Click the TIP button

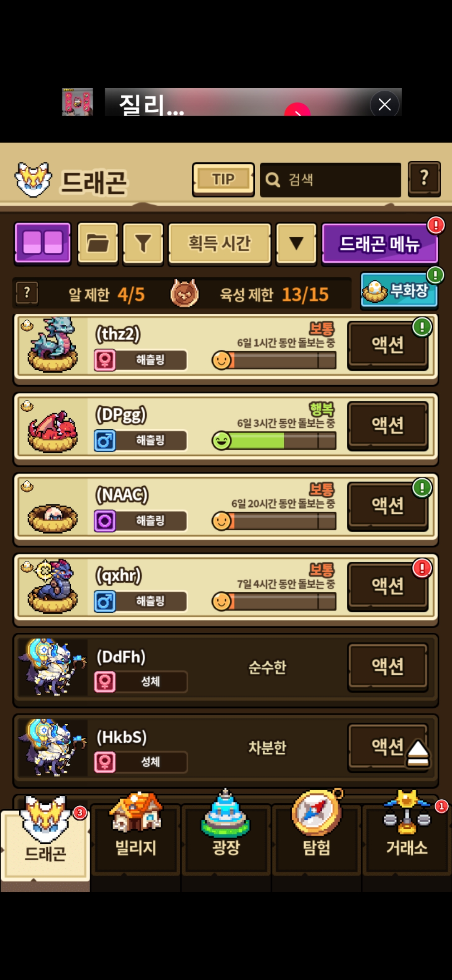click(223, 179)
